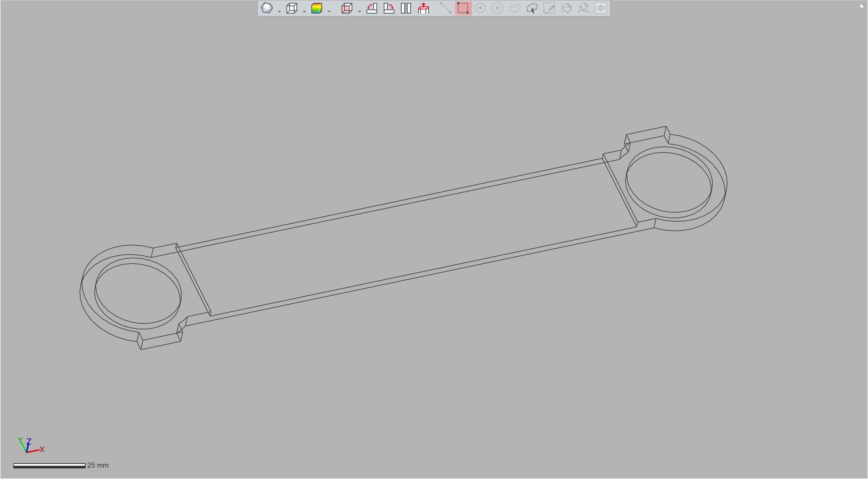868x479 pixels.
Task: Enable the clipping plane tool
Action: (x=347, y=8)
